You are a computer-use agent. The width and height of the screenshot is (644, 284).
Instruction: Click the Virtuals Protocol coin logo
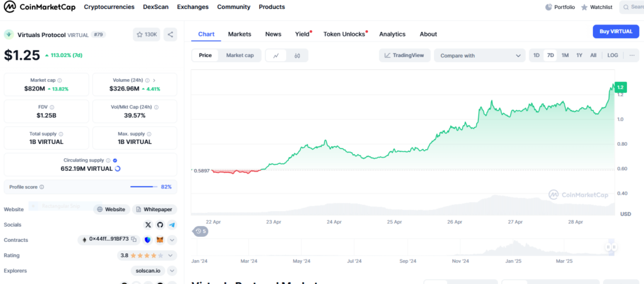point(9,35)
